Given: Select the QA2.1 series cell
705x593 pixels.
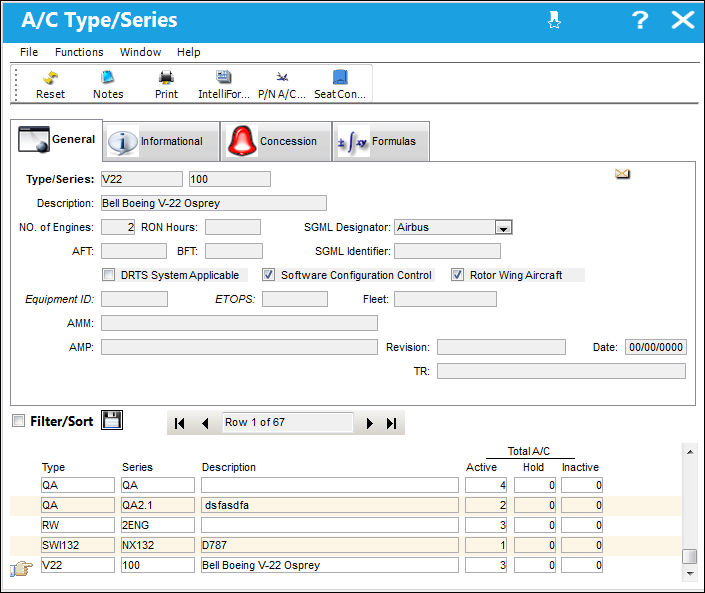Looking at the screenshot, I should tap(158, 505).
